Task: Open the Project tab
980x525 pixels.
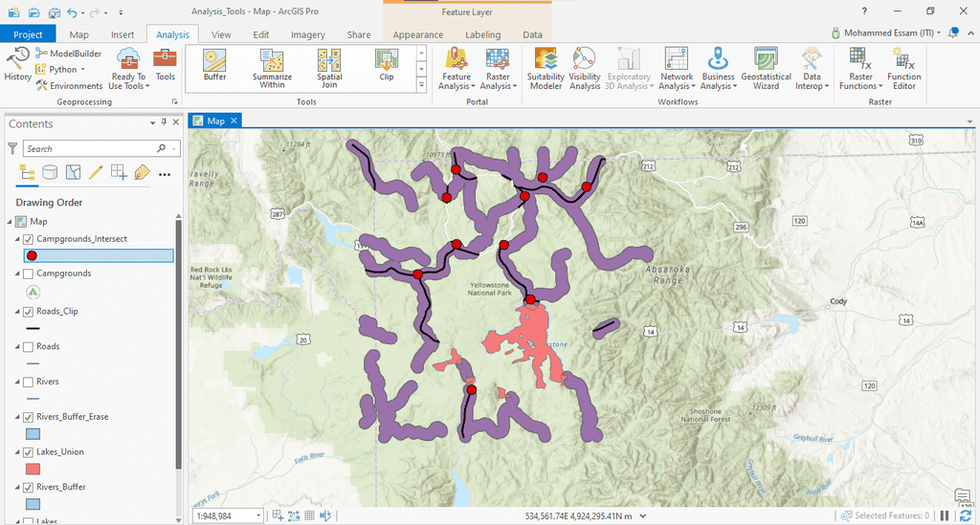Action: tap(28, 34)
